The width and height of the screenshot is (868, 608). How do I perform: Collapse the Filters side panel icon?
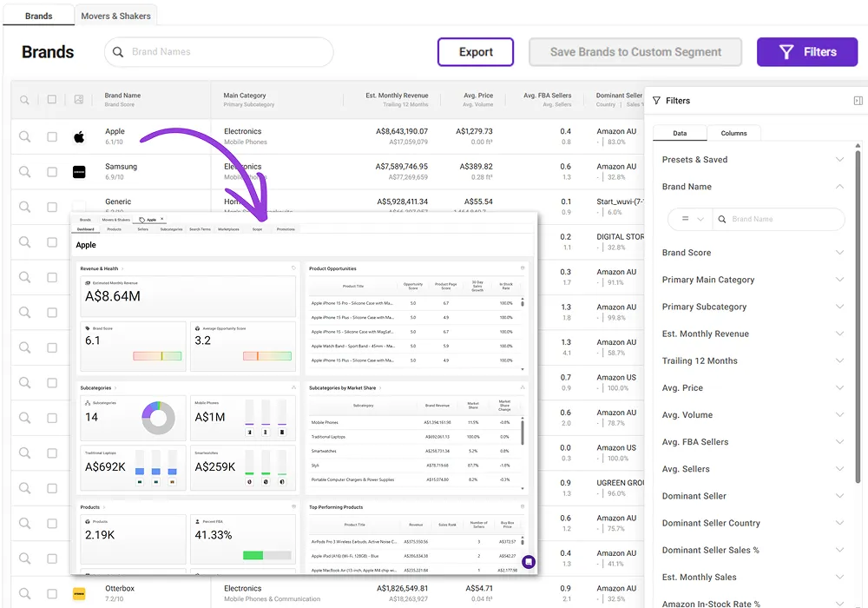(858, 101)
